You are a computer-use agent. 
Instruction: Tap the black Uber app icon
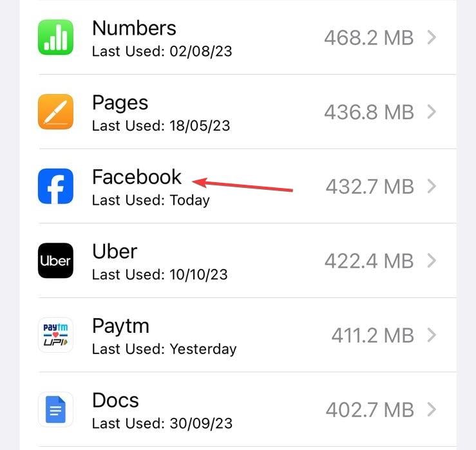coord(55,260)
